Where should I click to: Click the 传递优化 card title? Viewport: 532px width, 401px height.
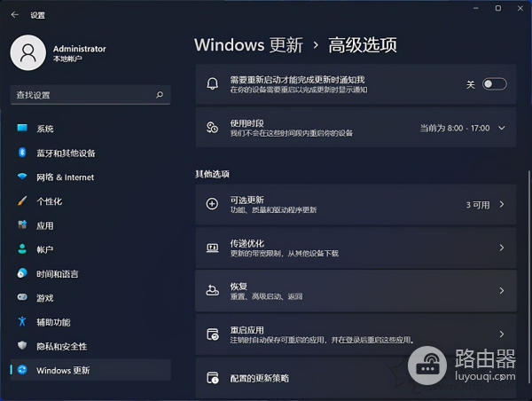(247, 243)
